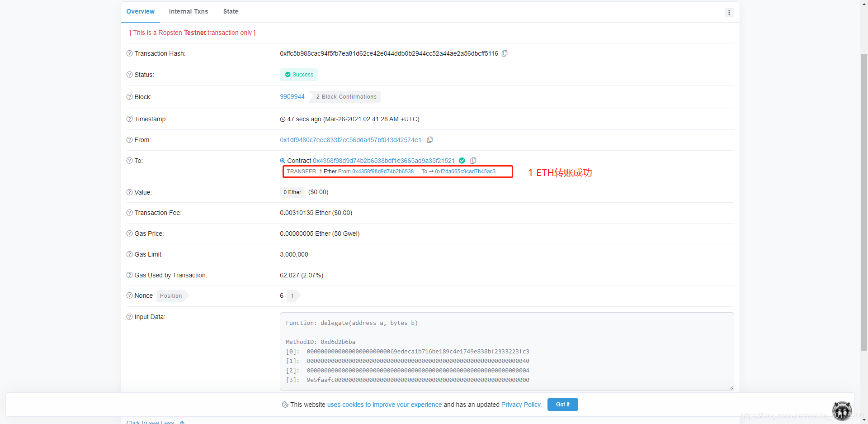Click the magnifier icon beside Contract
Viewport: 868px width, 424px height.
coord(283,161)
